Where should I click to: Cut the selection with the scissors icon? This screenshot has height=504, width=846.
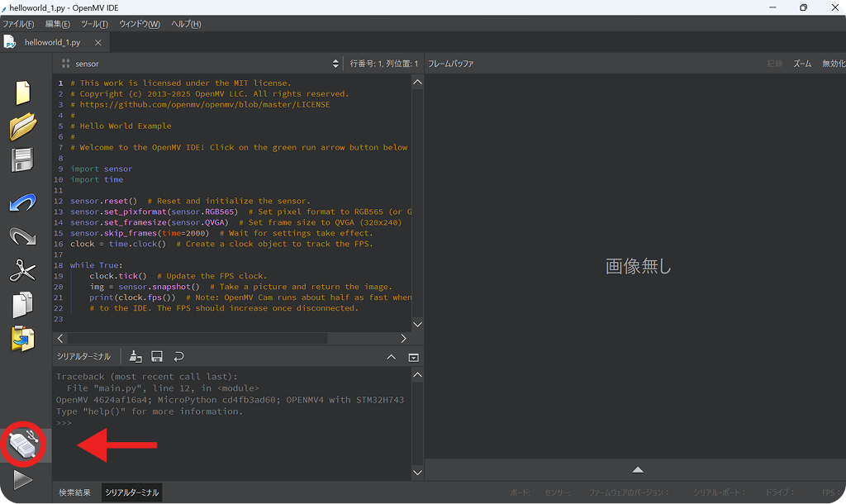(x=22, y=270)
